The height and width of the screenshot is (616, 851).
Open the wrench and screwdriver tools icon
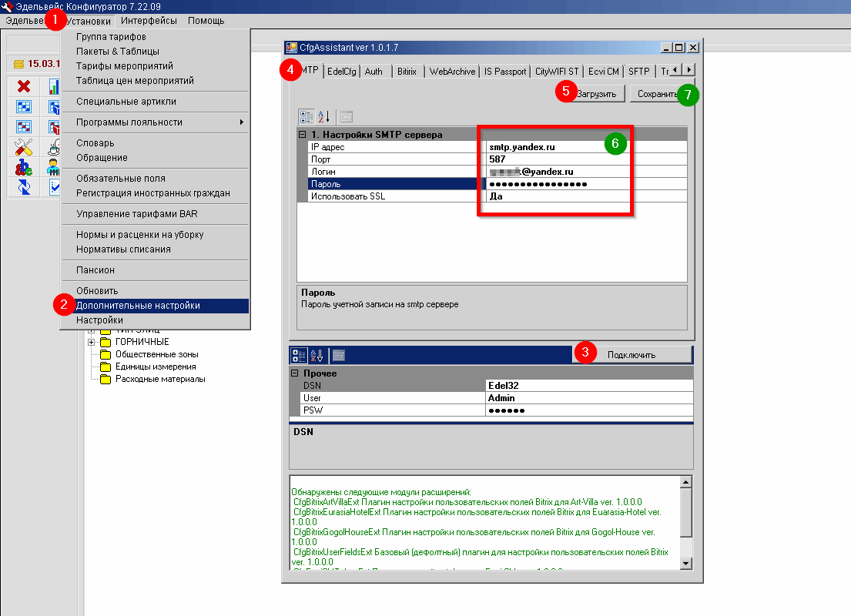click(23, 146)
